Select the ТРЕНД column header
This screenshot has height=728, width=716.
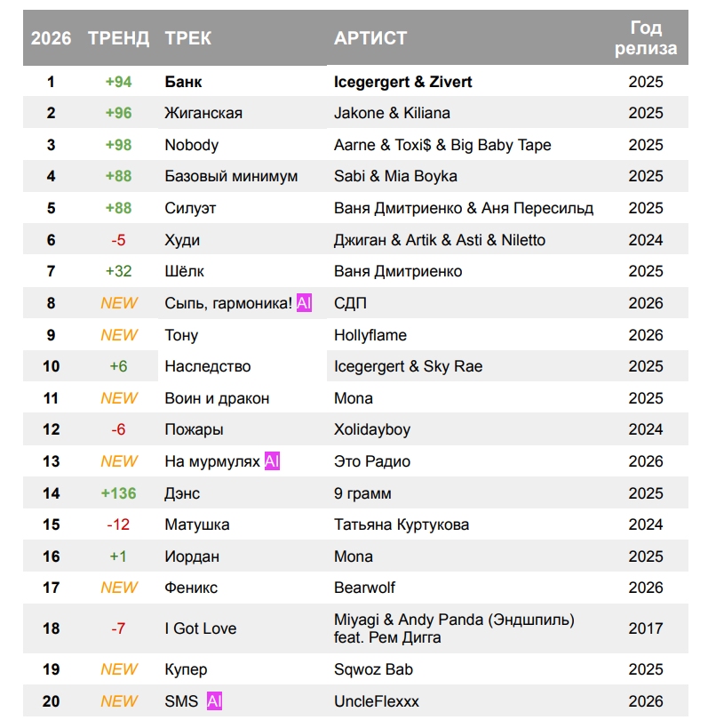tap(119, 38)
